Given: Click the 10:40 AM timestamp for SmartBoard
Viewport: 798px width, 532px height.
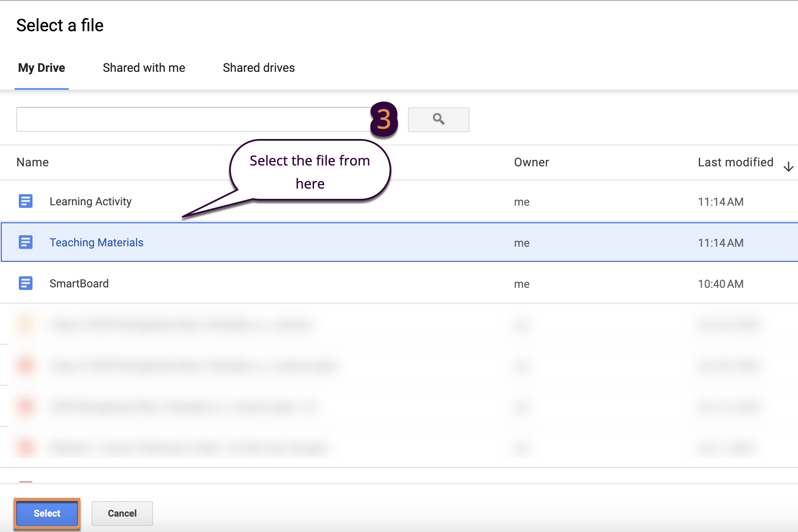Looking at the screenshot, I should click(721, 284).
